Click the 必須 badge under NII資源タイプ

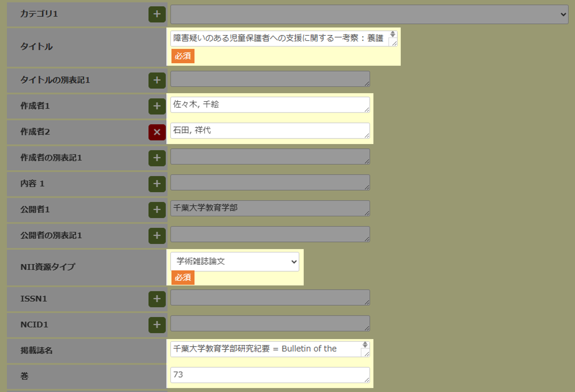183,278
